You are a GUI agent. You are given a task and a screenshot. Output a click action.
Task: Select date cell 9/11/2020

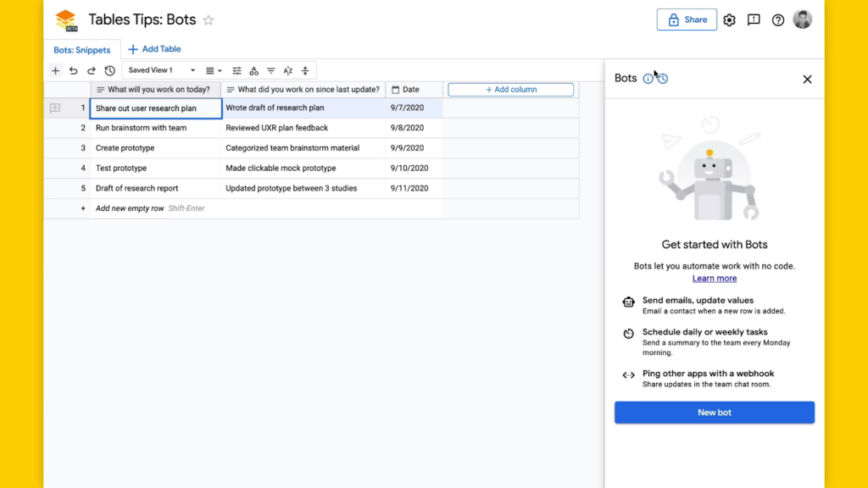414,188
